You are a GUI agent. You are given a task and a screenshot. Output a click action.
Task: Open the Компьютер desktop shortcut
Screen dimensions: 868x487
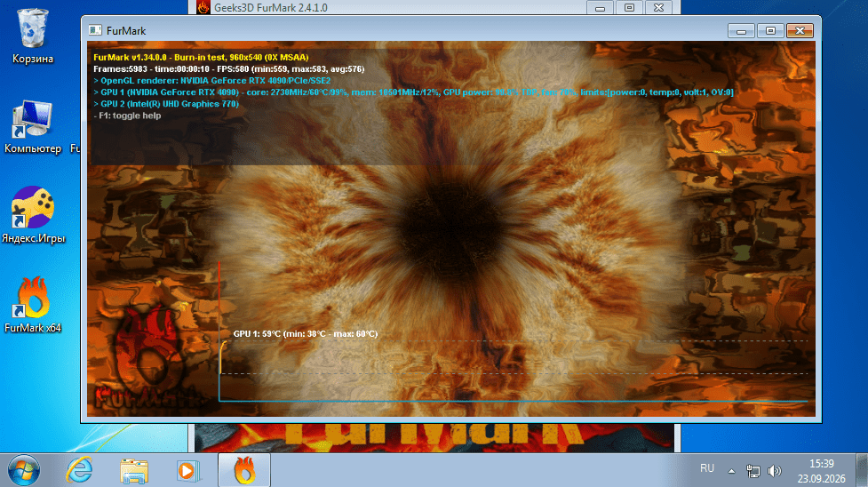(33, 127)
